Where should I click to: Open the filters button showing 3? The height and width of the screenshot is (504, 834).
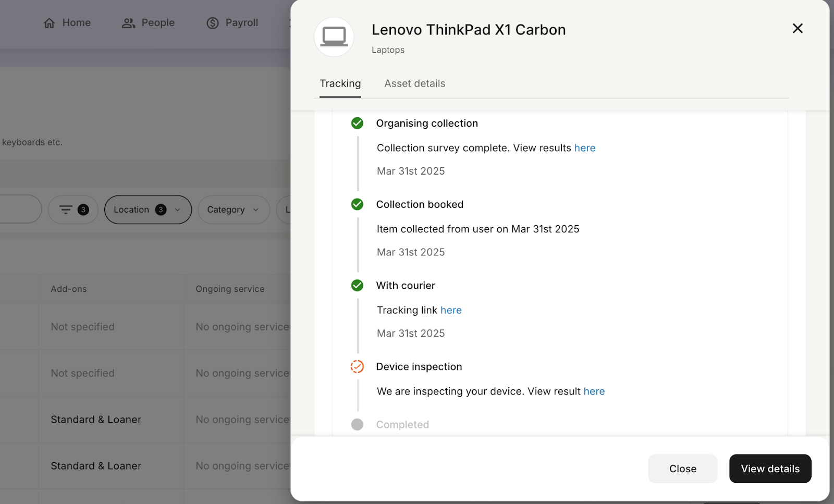click(x=73, y=210)
